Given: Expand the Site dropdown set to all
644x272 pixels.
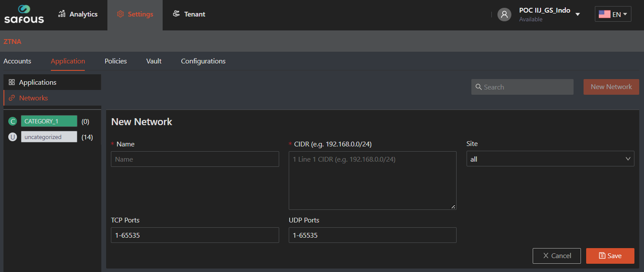Looking at the screenshot, I should [x=550, y=159].
